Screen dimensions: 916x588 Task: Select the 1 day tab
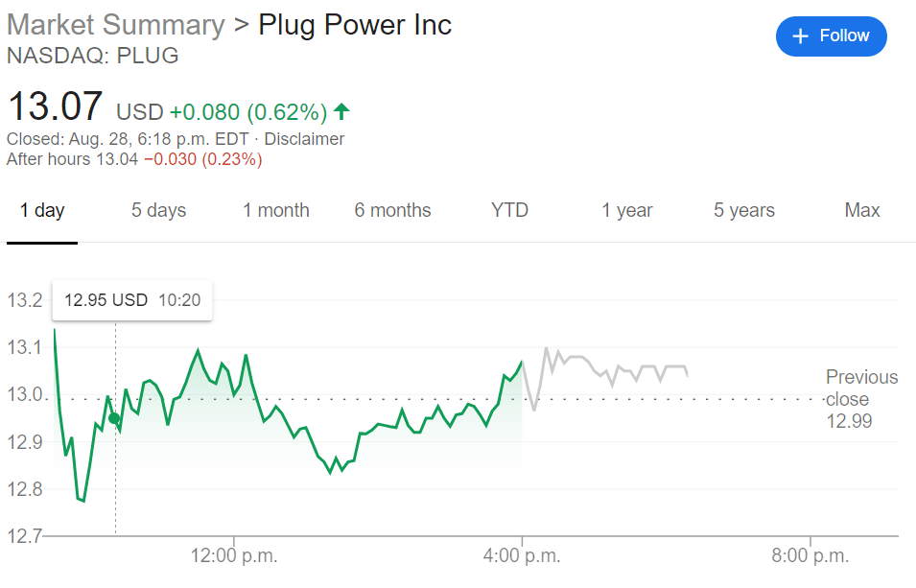(x=42, y=211)
